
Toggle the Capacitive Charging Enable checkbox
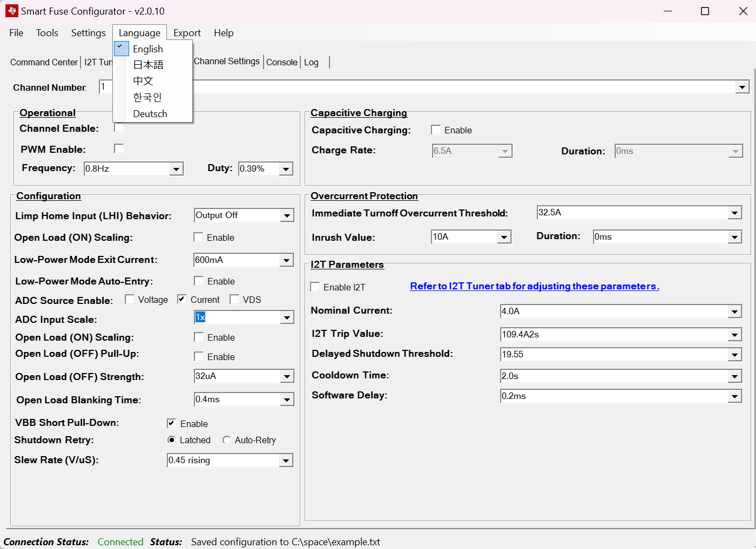[436, 130]
